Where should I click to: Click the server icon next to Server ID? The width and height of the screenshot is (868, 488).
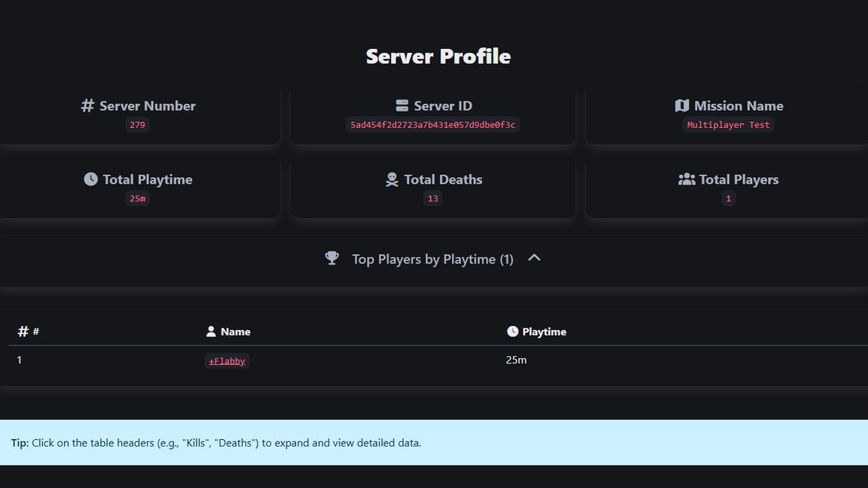(402, 106)
